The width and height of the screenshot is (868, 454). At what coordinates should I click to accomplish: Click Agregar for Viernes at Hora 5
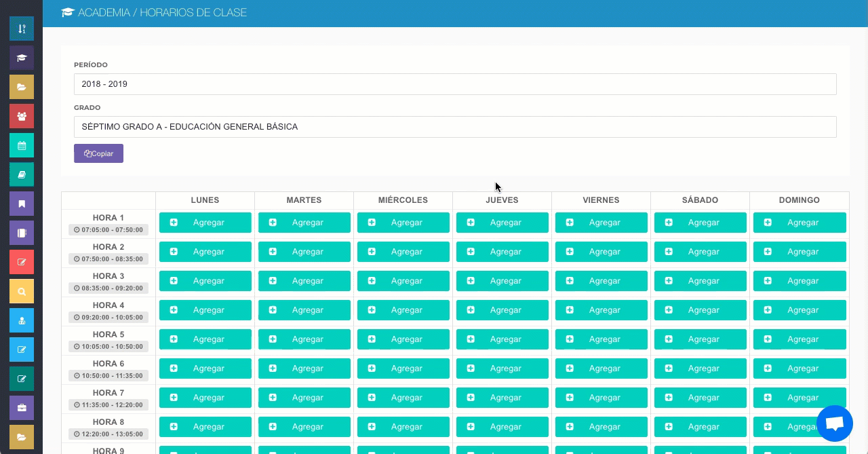coord(601,339)
